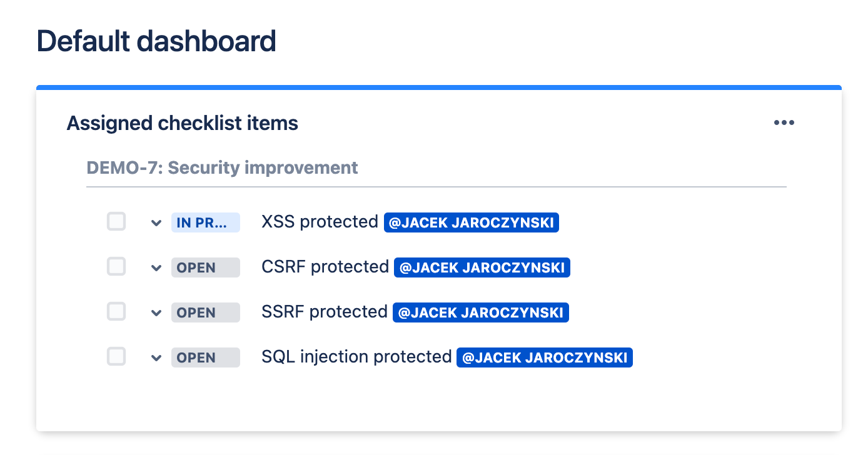
Task: Expand the chevron beside XSS protected
Action: click(156, 222)
